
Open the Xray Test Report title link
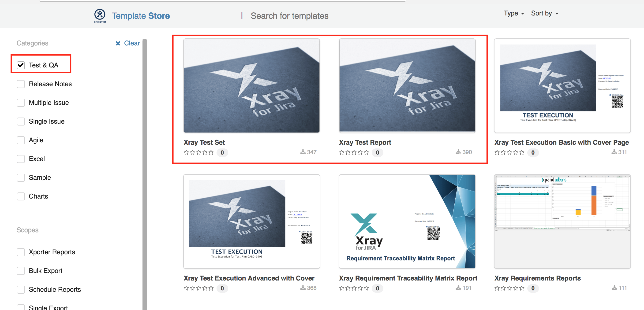(365, 142)
